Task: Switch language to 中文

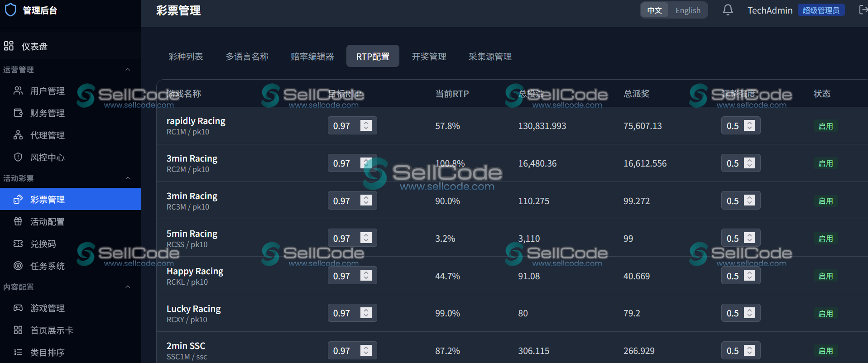Action: [x=654, y=10]
